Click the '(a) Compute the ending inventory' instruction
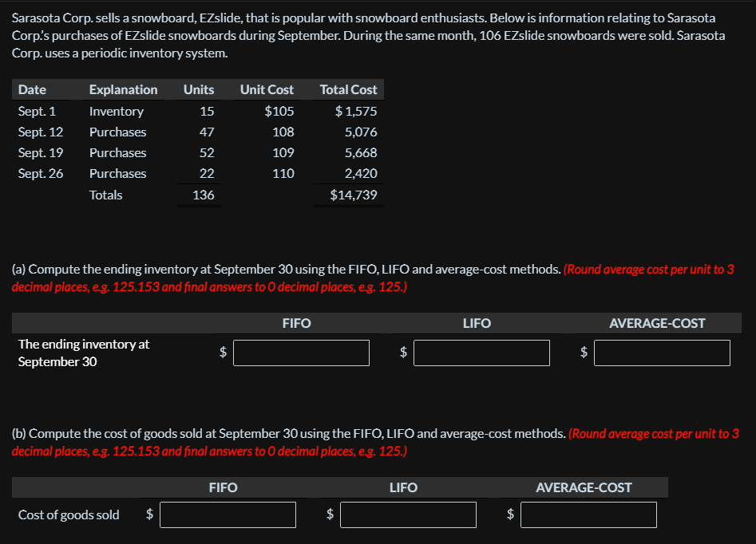The image size is (756, 544). coord(287,270)
